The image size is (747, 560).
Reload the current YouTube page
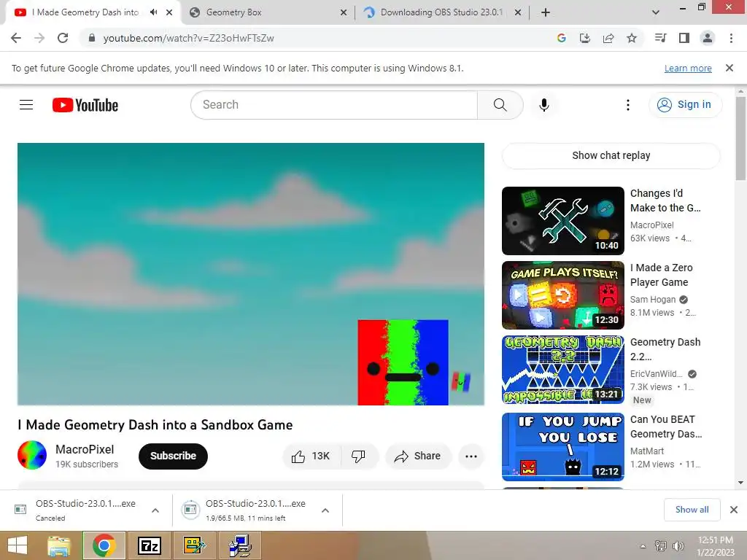click(63, 38)
